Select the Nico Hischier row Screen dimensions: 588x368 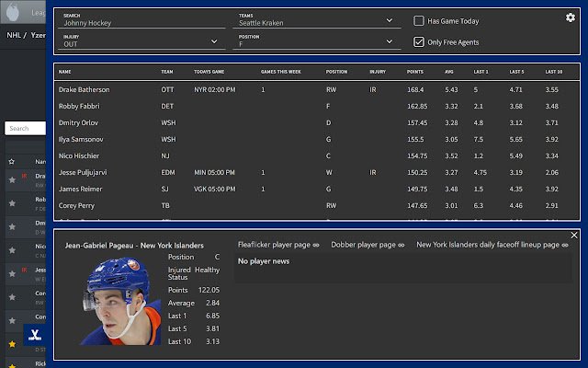[317, 155]
